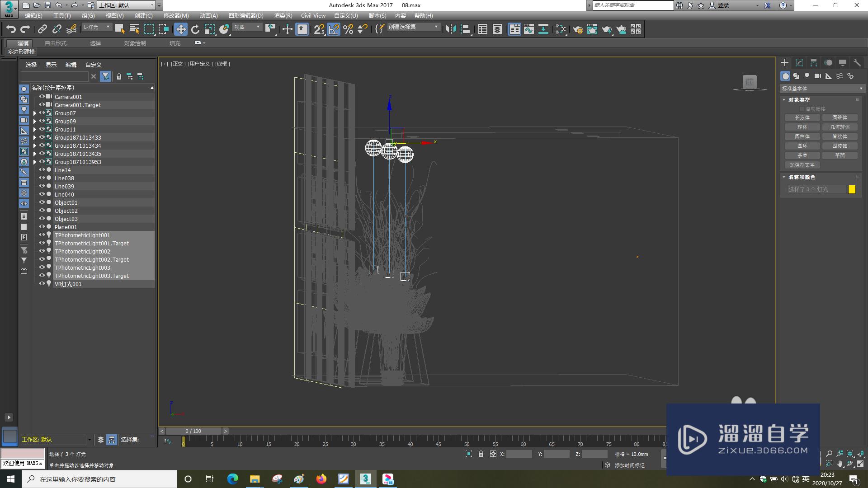
Task: Open the L-灯光 selection filter dropdown
Action: [x=108, y=27]
